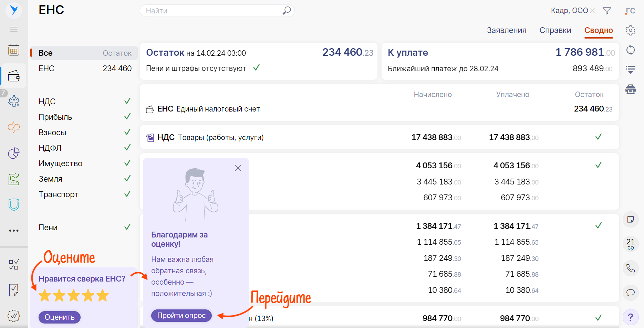Open the shield icon in sidebar
Viewport: 644px width, 328px height.
tap(14, 205)
